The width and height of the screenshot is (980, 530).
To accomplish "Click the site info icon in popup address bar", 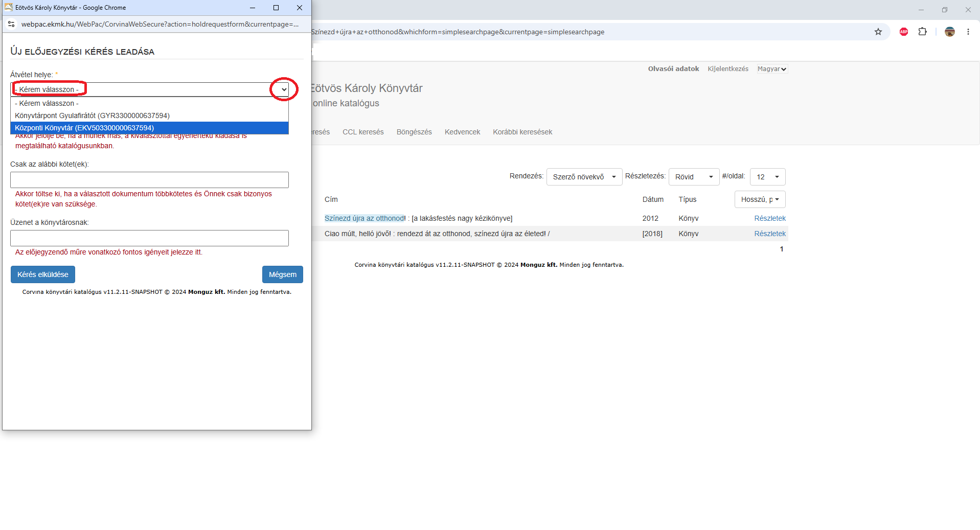I will (11, 24).
